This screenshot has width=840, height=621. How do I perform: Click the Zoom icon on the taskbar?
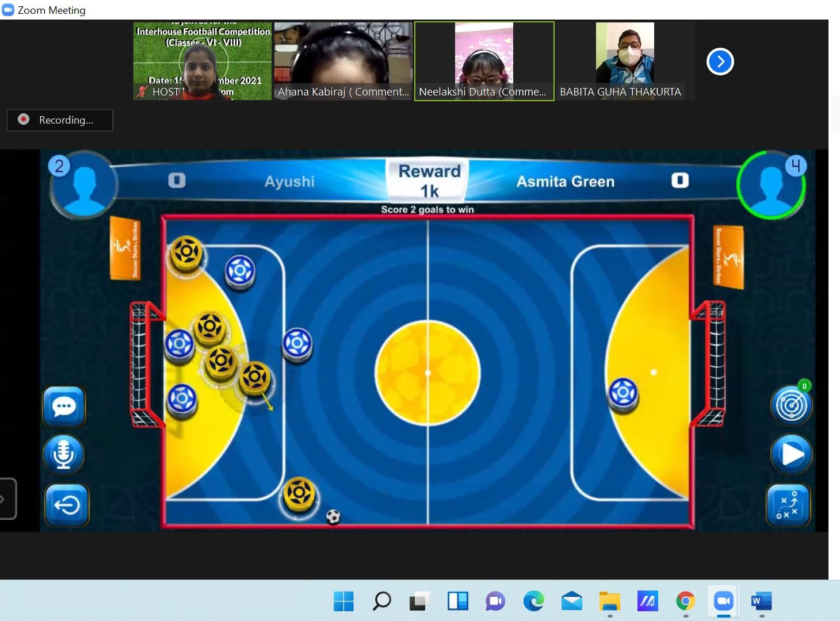723,601
